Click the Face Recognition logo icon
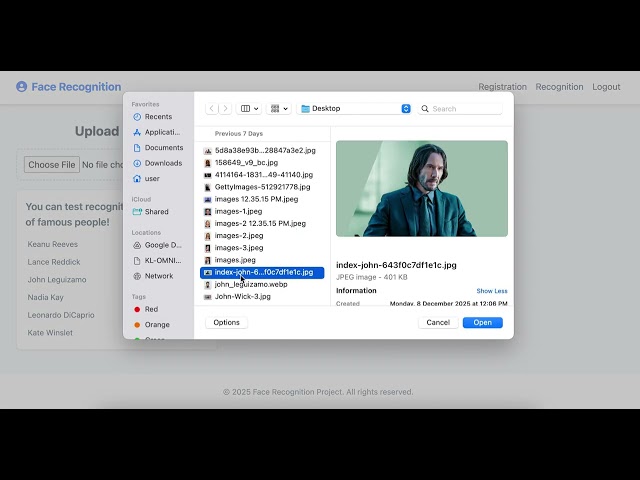The image size is (640, 480). point(22,87)
